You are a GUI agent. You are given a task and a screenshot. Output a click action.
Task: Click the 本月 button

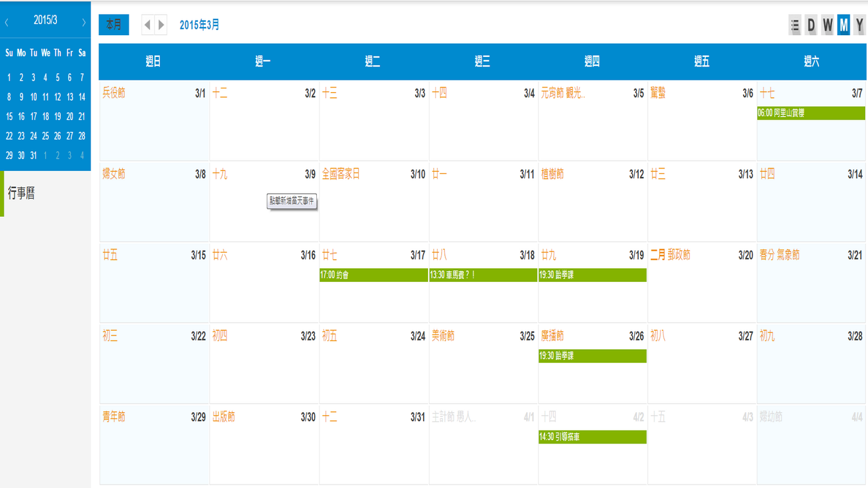tap(114, 25)
